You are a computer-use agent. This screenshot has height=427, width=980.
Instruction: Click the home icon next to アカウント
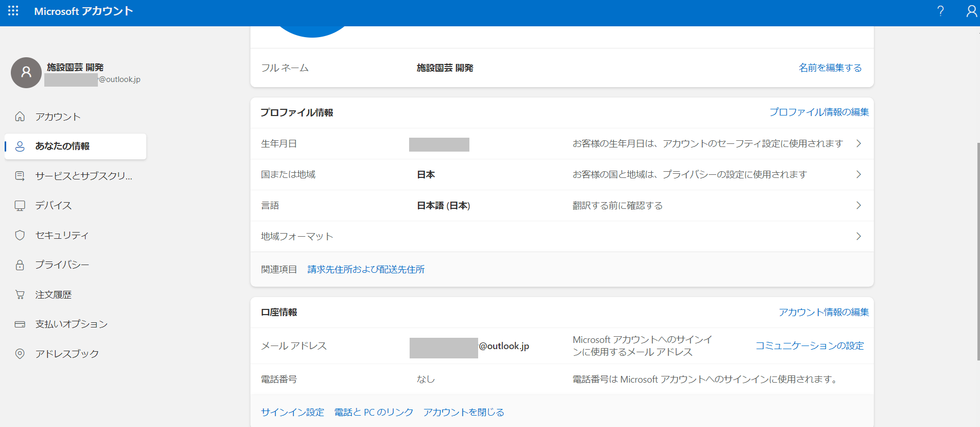20,117
